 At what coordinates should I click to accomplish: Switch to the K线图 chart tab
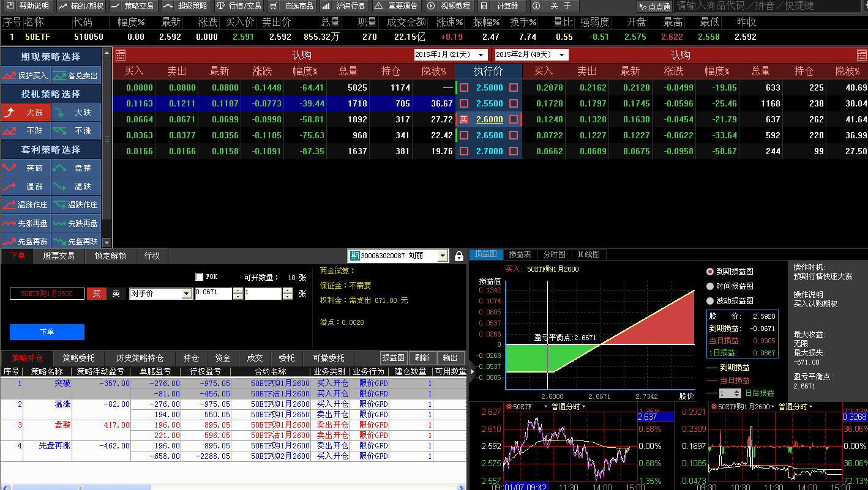point(589,254)
